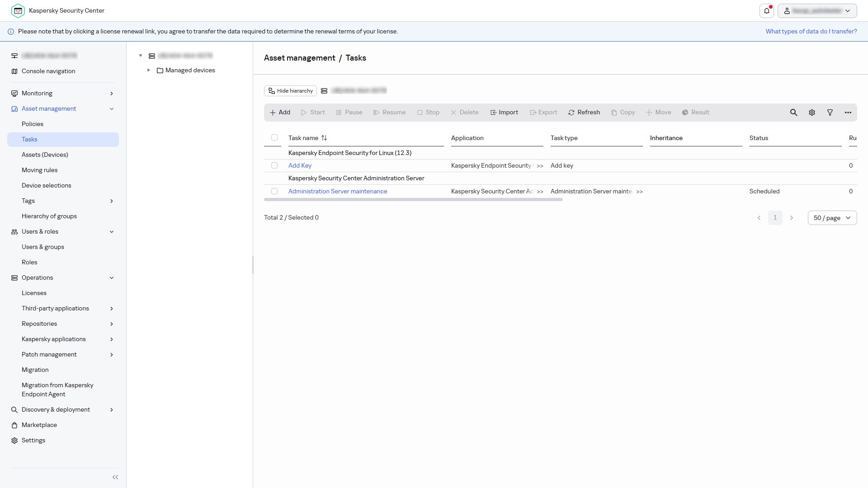Open the three-dots more actions menu
This screenshot has height=488, width=868.
pos(848,113)
